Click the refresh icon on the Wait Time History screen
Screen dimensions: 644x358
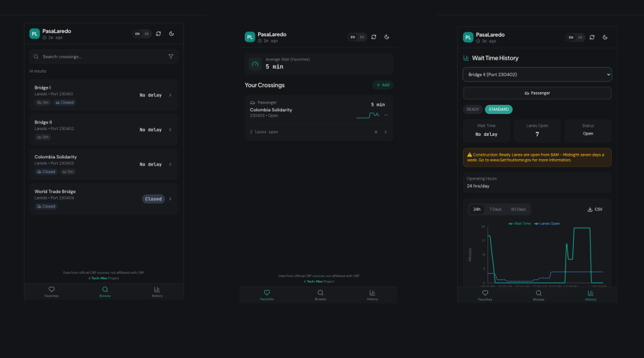[592, 37]
